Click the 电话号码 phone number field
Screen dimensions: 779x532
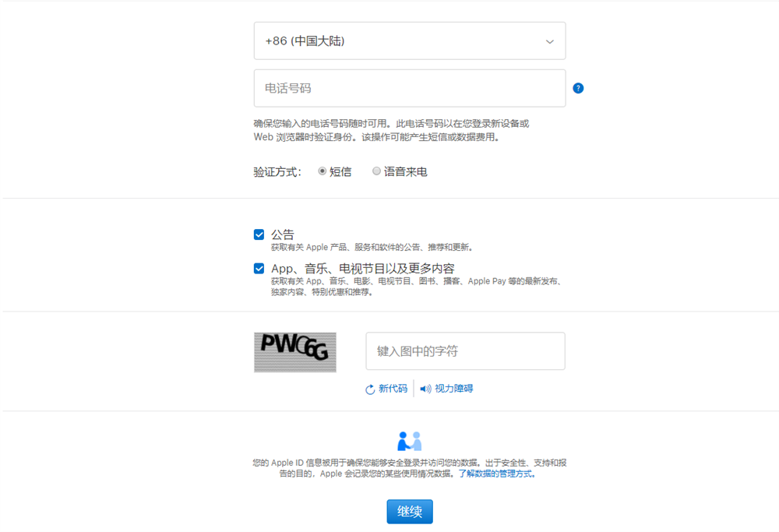coord(409,88)
